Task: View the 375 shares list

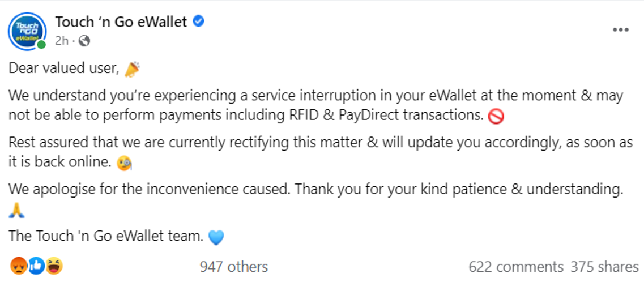Action: click(x=604, y=267)
